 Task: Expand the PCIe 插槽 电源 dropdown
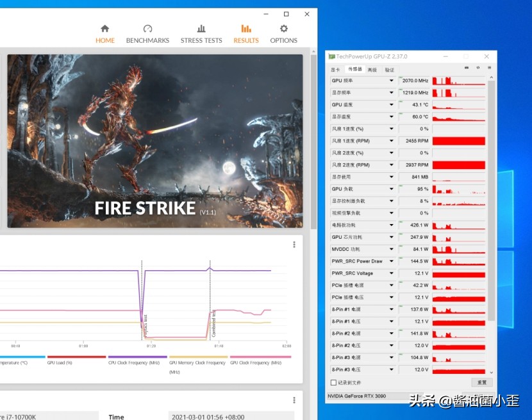[x=391, y=285]
